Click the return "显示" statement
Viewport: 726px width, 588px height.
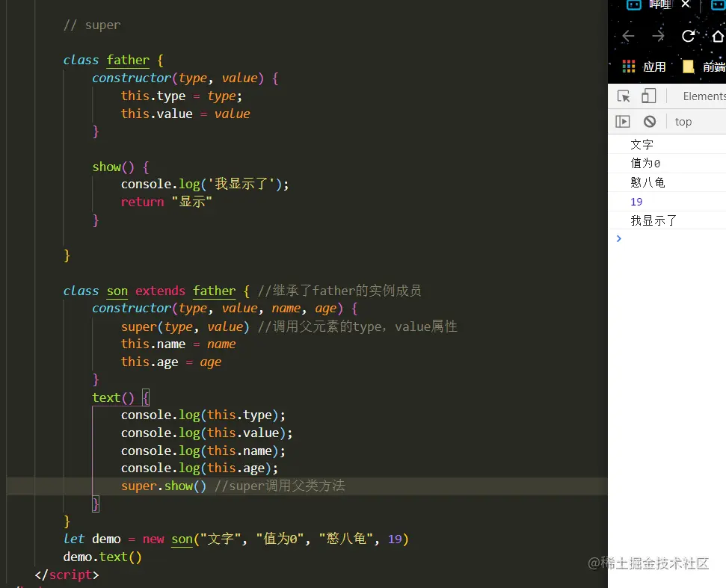(166, 202)
